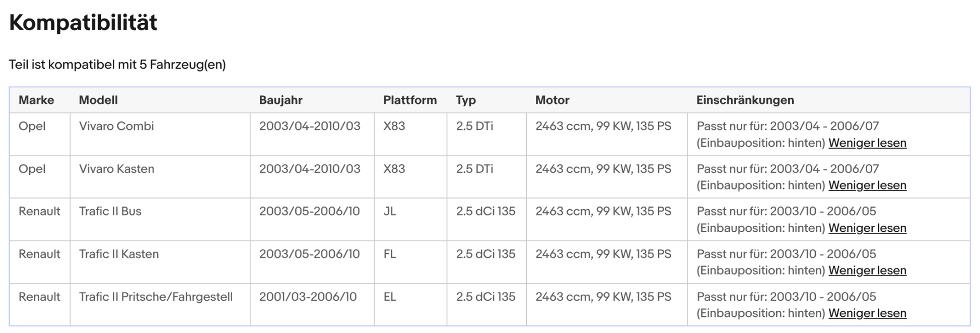The height and width of the screenshot is (333, 980).
Task: Click the 'Plattform' column header
Action: [409, 100]
